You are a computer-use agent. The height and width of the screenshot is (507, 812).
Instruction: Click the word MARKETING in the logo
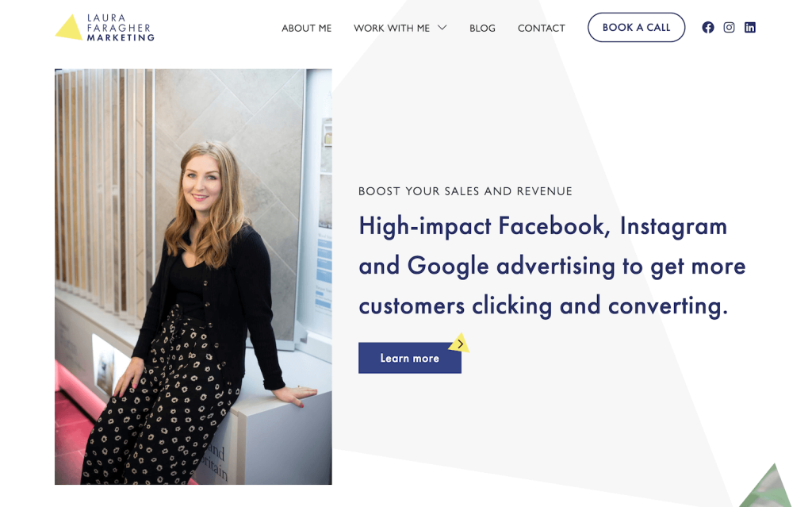(121, 37)
